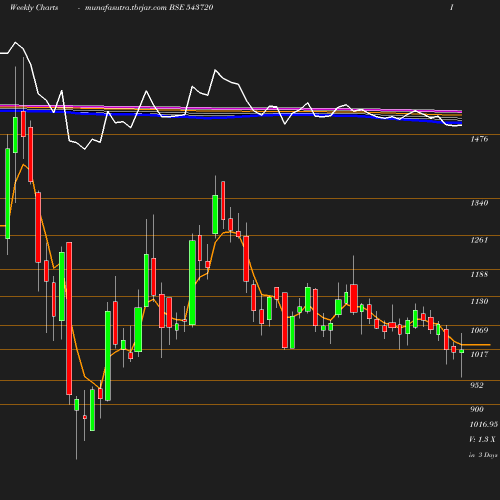Click the 1016.95 last price value
Viewport: 500px width, 500px height.
tap(484, 424)
